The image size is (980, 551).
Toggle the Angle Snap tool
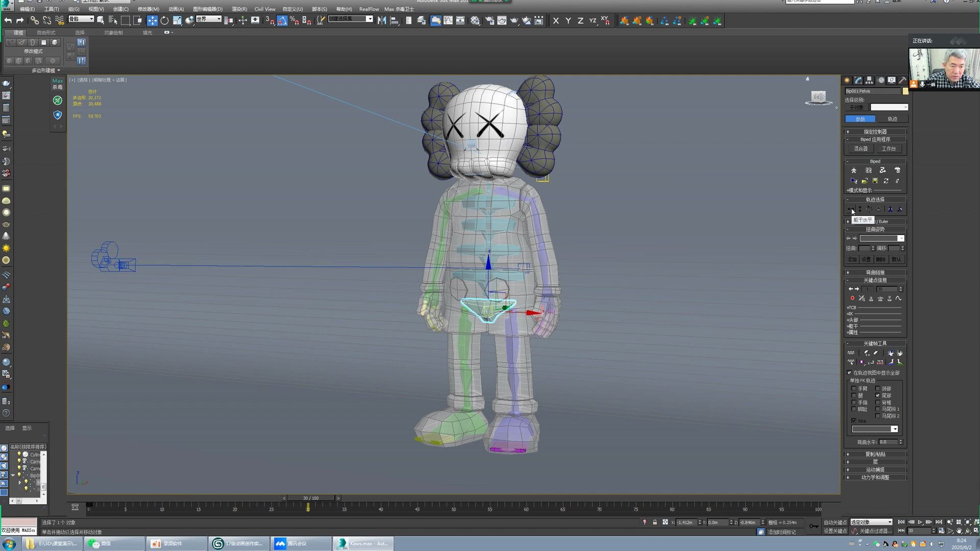click(x=282, y=20)
